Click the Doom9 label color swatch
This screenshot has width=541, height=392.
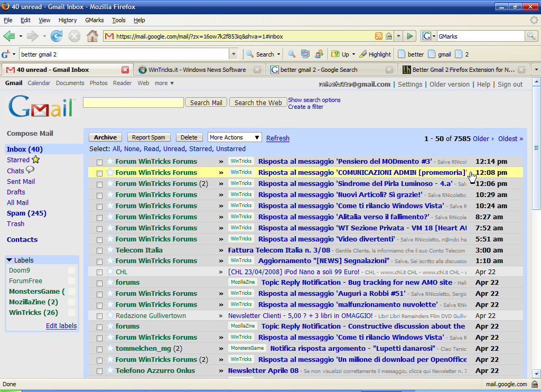(x=71, y=270)
